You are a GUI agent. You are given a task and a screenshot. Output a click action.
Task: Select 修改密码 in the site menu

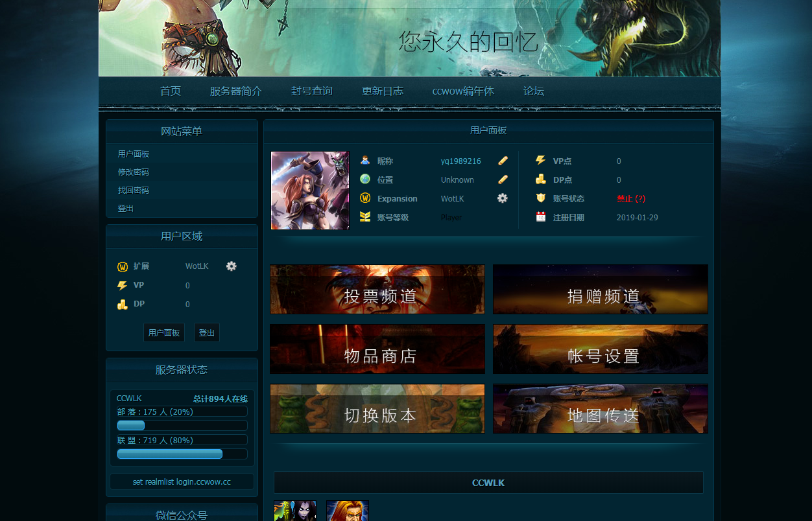pyautogui.click(x=134, y=172)
